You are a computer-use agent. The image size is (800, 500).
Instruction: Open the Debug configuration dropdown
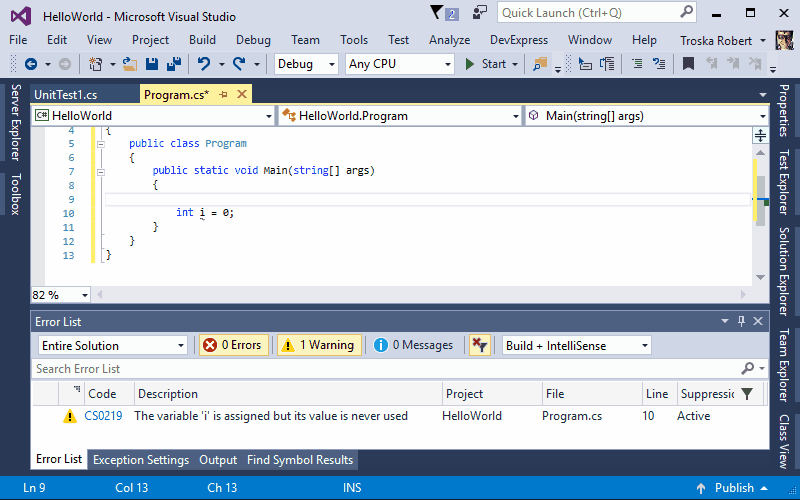click(306, 64)
